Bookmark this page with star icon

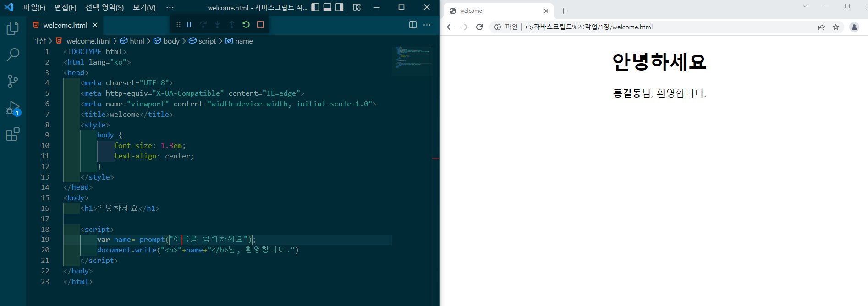click(x=836, y=27)
